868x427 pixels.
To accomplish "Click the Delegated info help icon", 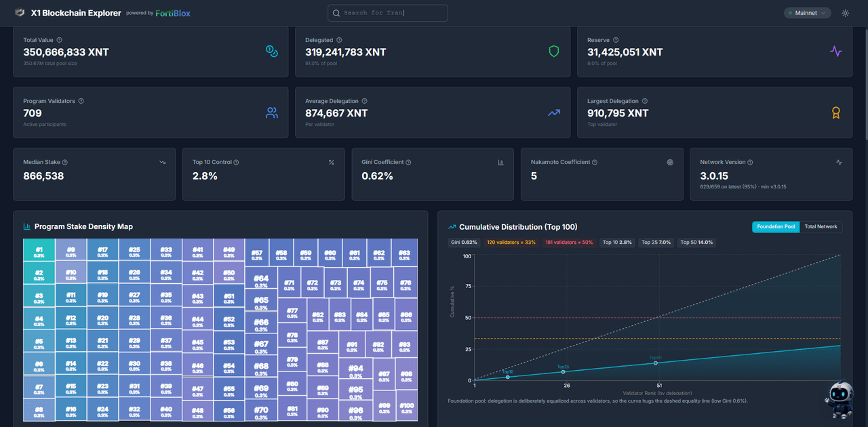I will click(x=339, y=40).
